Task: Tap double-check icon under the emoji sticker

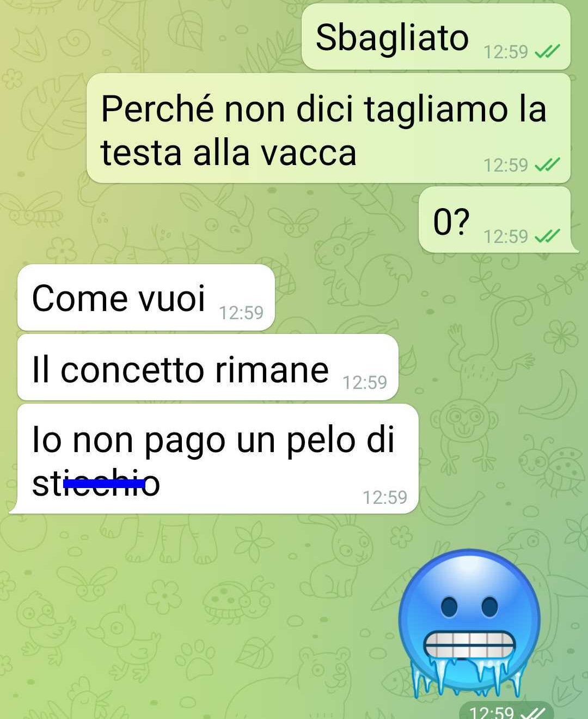Action: 534,713
